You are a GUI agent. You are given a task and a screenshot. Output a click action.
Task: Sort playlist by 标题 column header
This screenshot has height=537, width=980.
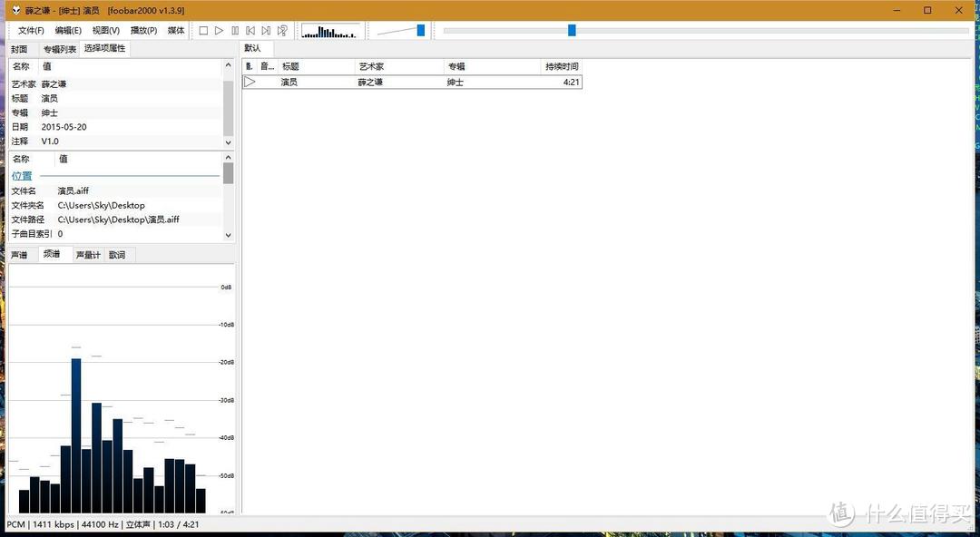pyautogui.click(x=316, y=66)
